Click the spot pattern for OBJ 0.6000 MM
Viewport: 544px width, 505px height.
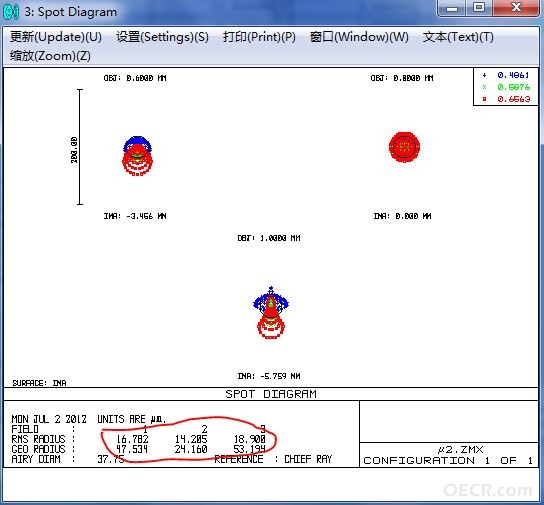(x=137, y=156)
